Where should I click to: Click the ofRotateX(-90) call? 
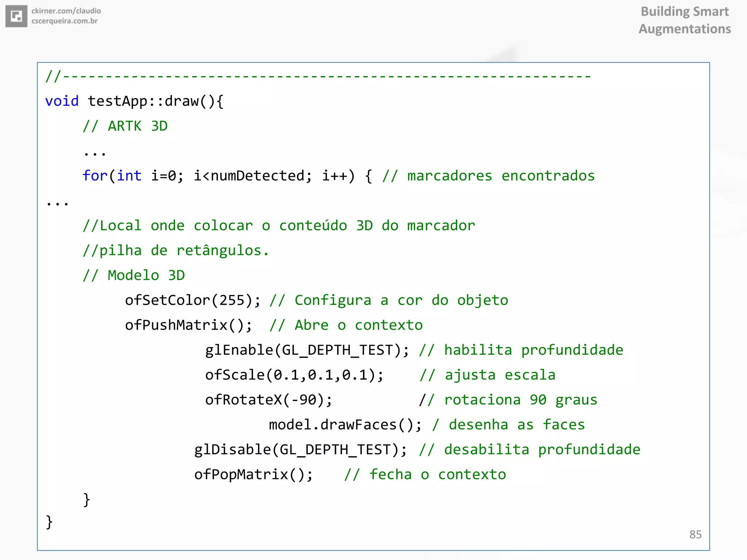pyautogui.click(x=268, y=400)
